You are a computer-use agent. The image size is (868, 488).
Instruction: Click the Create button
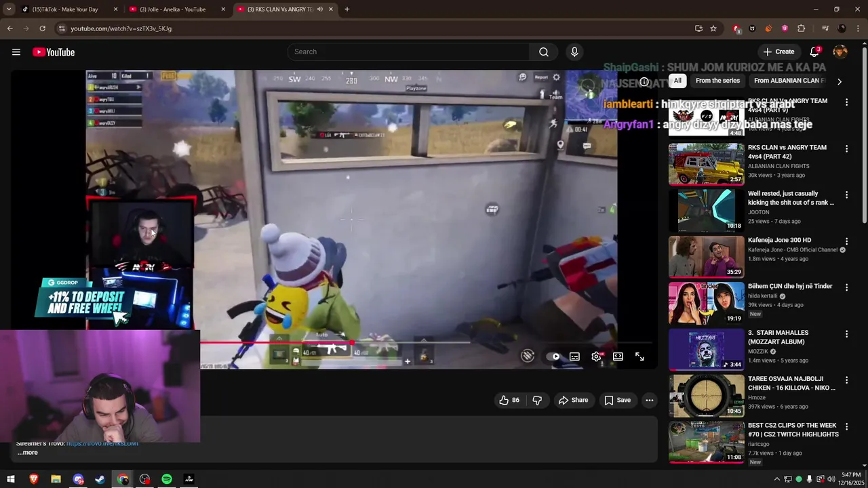[778, 52]
